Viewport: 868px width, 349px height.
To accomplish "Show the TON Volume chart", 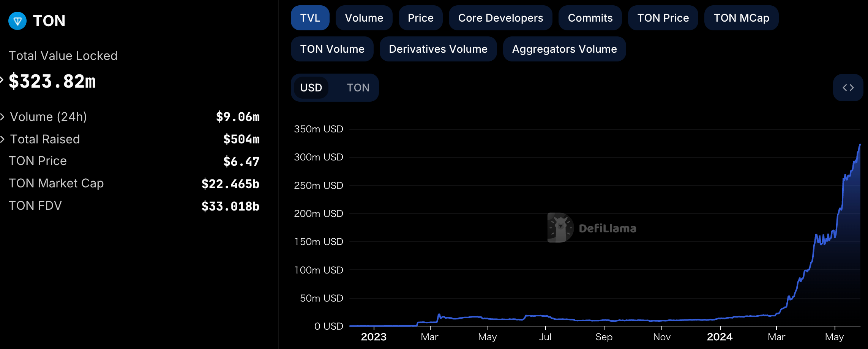I will pos(332,49).
